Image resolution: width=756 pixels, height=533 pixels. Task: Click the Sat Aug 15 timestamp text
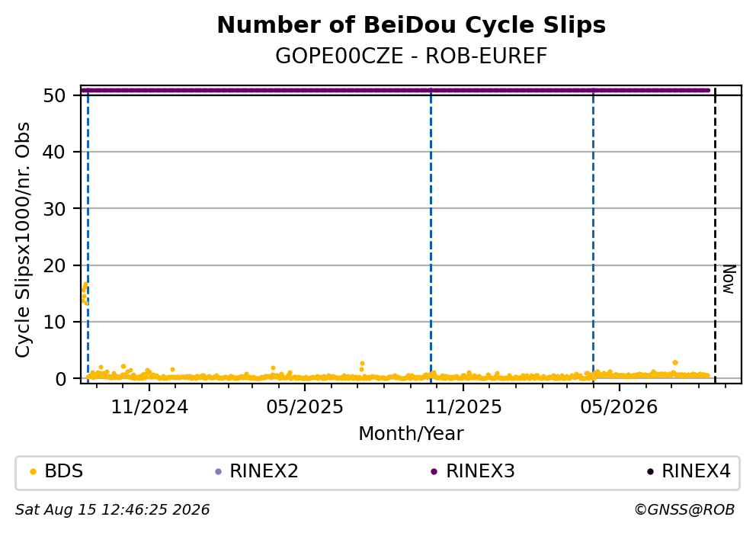tap(112, 510)
